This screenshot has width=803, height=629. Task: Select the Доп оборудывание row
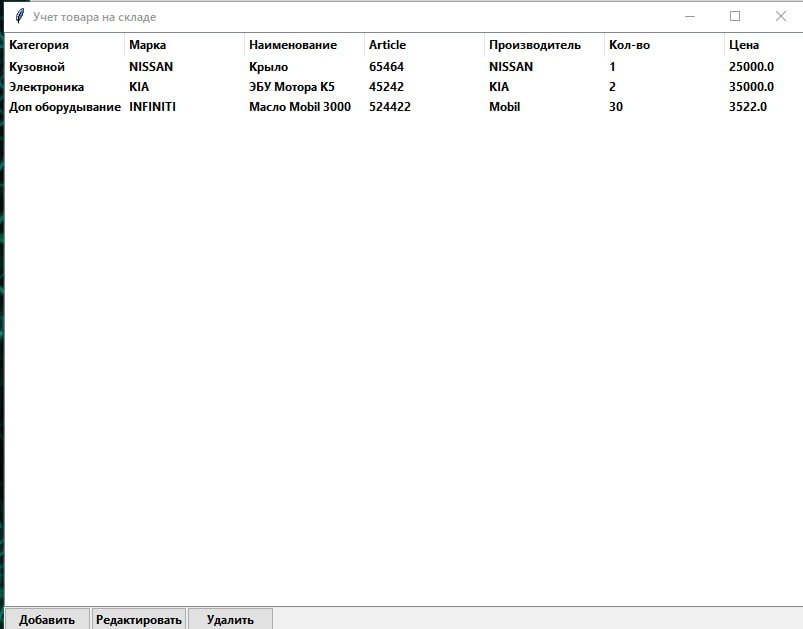point(65,107)
